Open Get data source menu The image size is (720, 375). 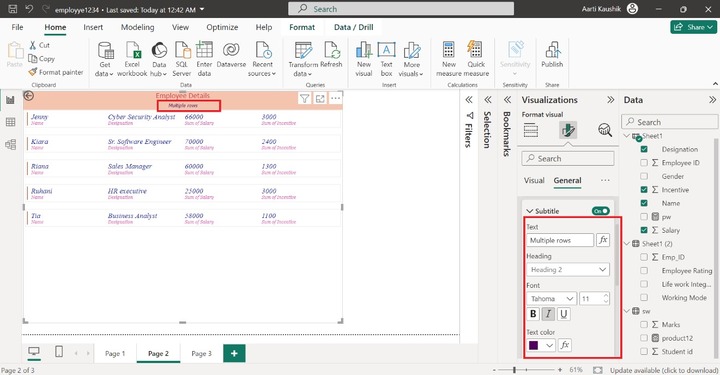click(x=105, y=59)
